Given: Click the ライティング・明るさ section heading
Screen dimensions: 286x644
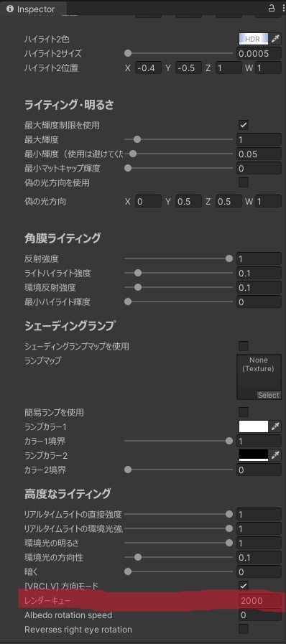Looking at the screenshot, I should [x=69, y=105].
